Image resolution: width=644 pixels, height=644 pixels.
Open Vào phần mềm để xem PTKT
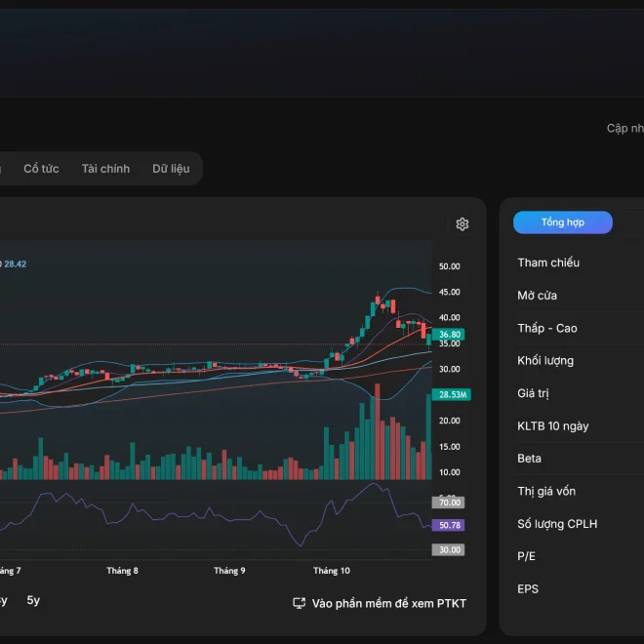(389, 603)
